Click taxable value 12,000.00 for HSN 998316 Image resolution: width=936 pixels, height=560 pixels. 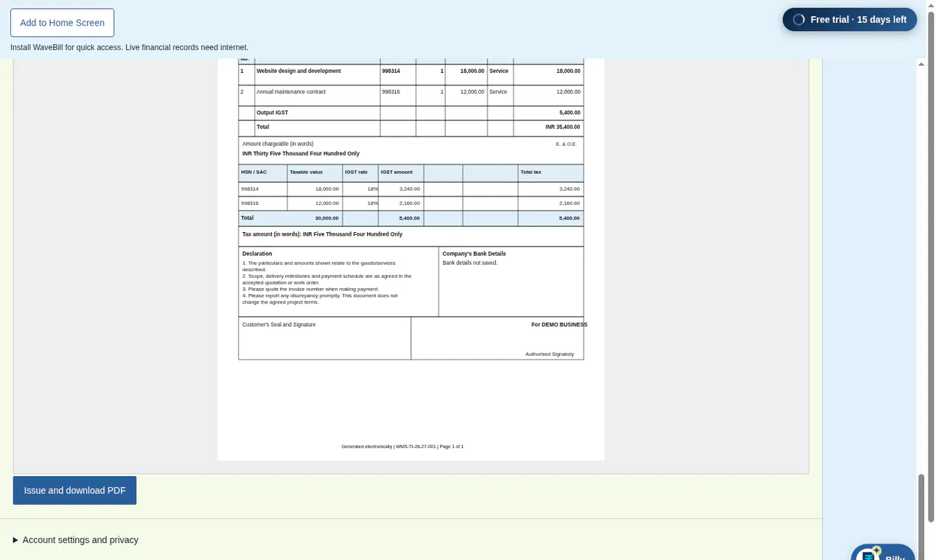(x=326, y=203)
